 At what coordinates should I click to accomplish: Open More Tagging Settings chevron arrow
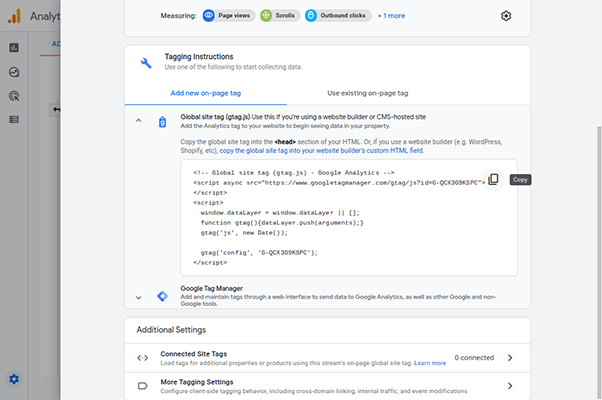[x=510, y=386]
